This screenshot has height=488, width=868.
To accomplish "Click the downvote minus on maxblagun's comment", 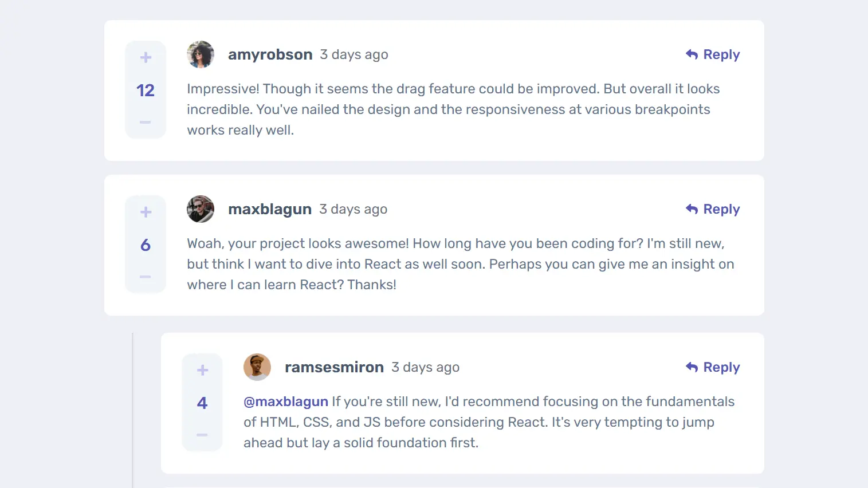I will 145,277.
